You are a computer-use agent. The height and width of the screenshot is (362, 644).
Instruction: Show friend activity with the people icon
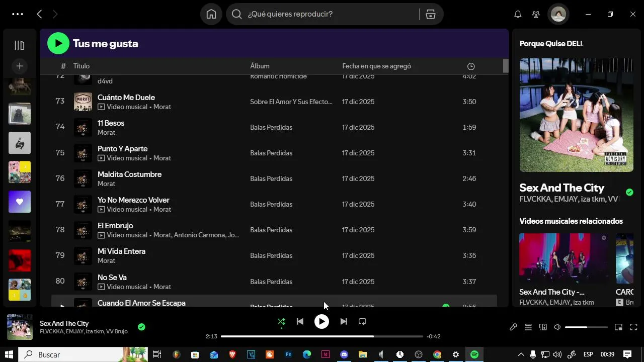point(536,14)
